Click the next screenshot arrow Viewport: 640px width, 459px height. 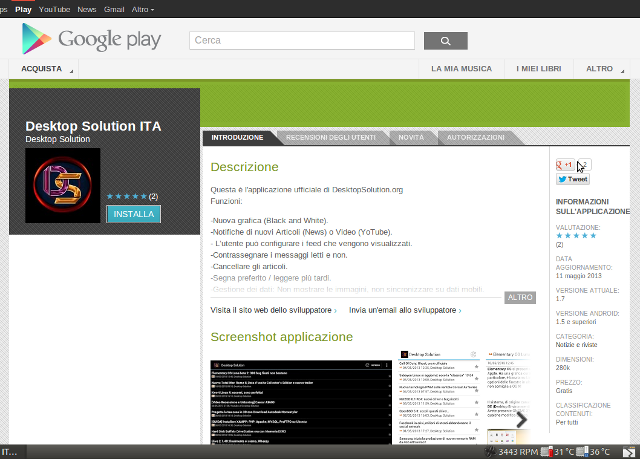tap(521, 419)
